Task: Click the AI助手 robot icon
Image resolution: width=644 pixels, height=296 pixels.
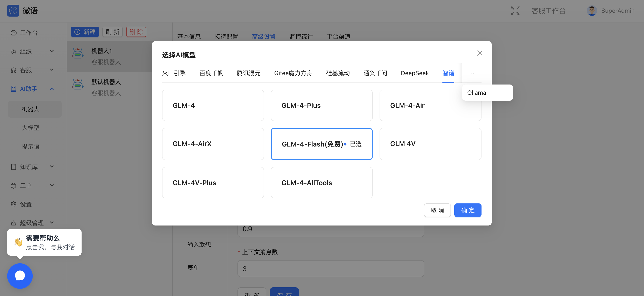Action: pos(14,89)
